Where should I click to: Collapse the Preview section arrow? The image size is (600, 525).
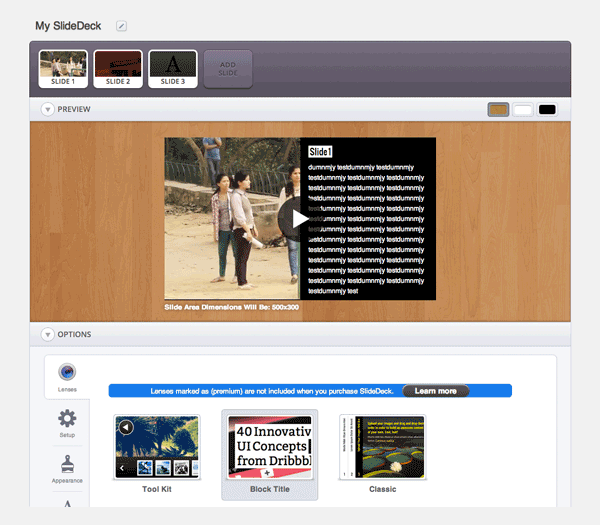pyautogui.click(x=47, y=109)
